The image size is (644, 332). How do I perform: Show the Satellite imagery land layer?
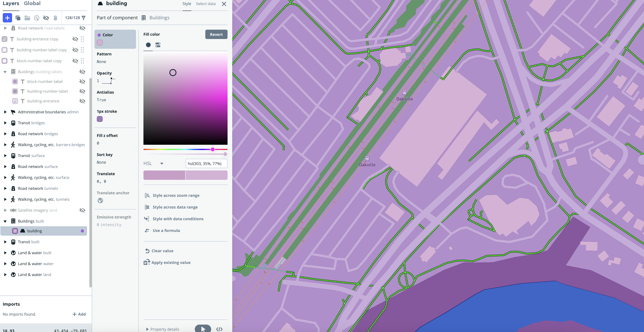tap(82, 210)
